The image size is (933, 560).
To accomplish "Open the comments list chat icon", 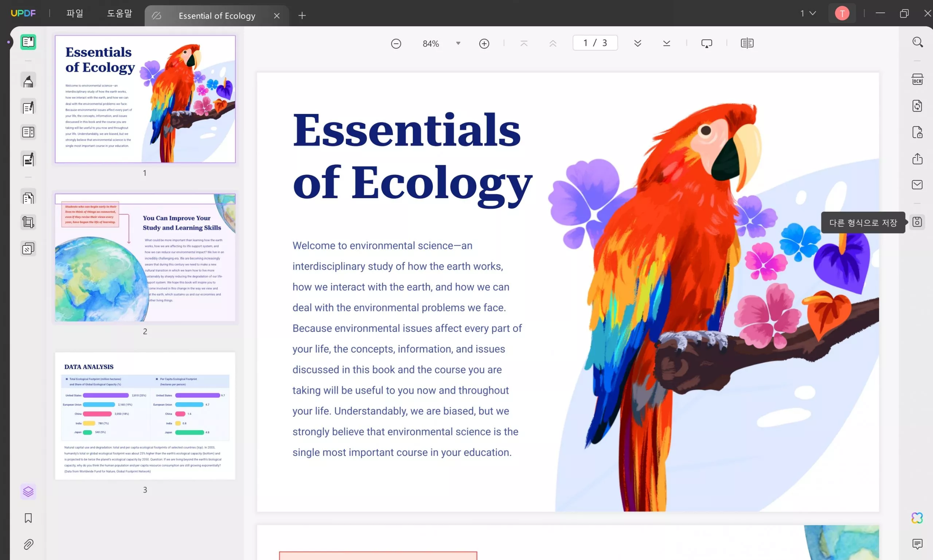I will (918, 544).
